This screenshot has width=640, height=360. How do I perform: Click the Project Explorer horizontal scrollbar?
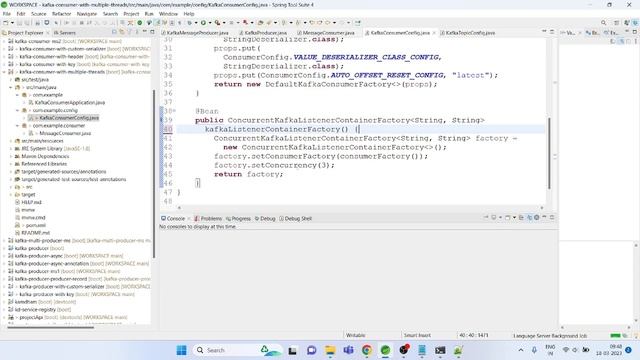coord(50,327)
